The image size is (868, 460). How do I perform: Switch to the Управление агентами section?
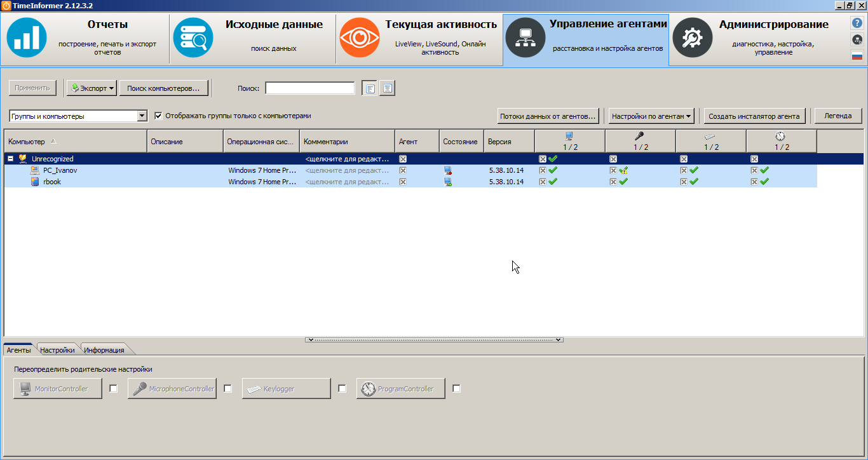click(586, 39)
